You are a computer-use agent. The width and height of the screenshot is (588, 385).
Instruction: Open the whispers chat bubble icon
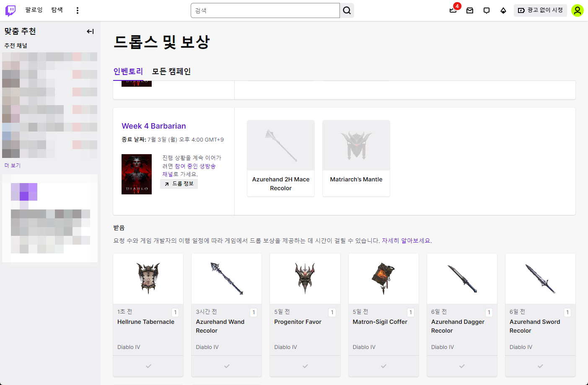(x=487, y=10)
